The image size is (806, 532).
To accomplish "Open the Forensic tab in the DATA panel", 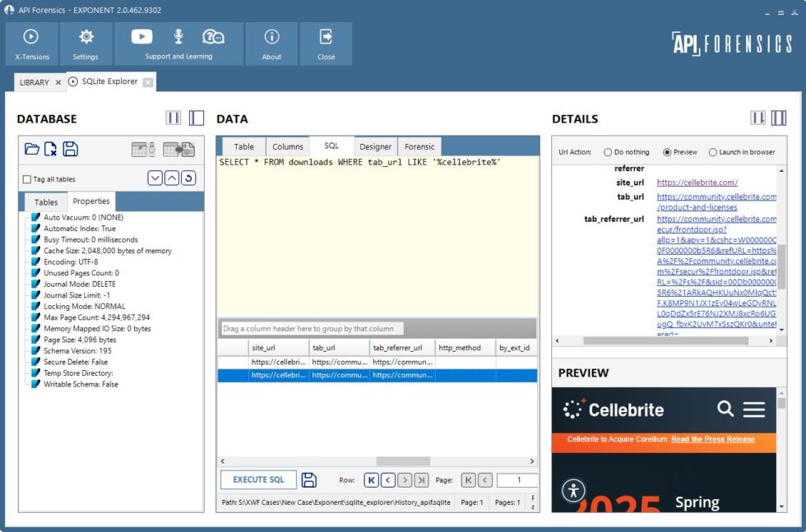I will coord(419,146).
